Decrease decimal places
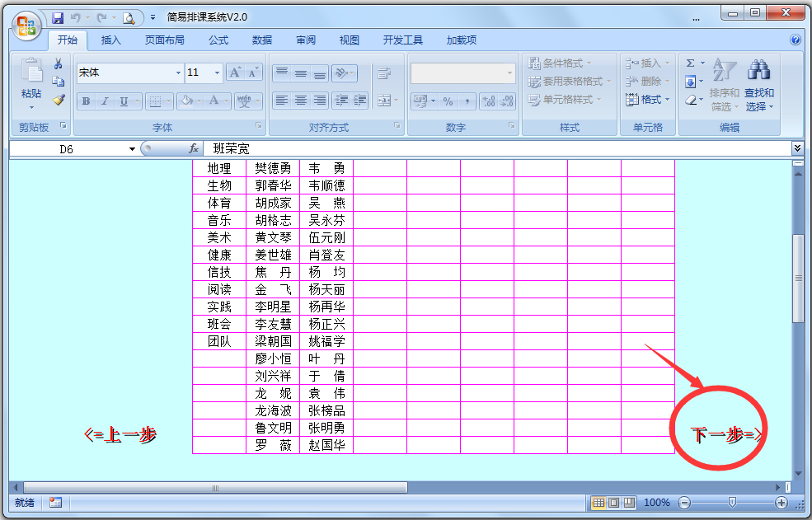The image size is (812, 520). (507, 101)
